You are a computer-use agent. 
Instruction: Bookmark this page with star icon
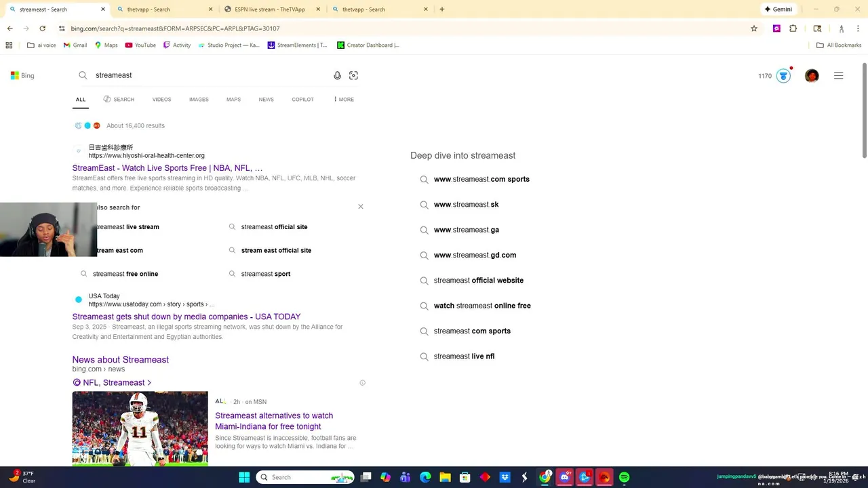coord(753,28)
